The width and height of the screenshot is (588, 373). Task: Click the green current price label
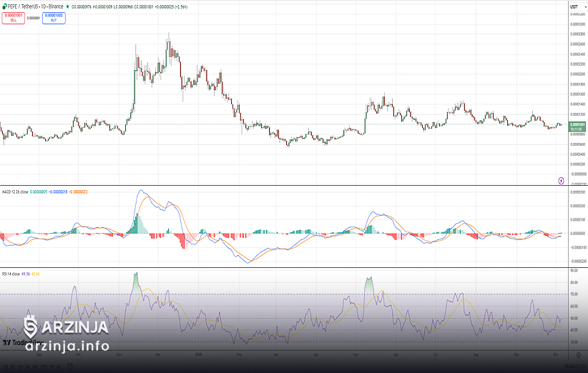[x=577, y=126]
